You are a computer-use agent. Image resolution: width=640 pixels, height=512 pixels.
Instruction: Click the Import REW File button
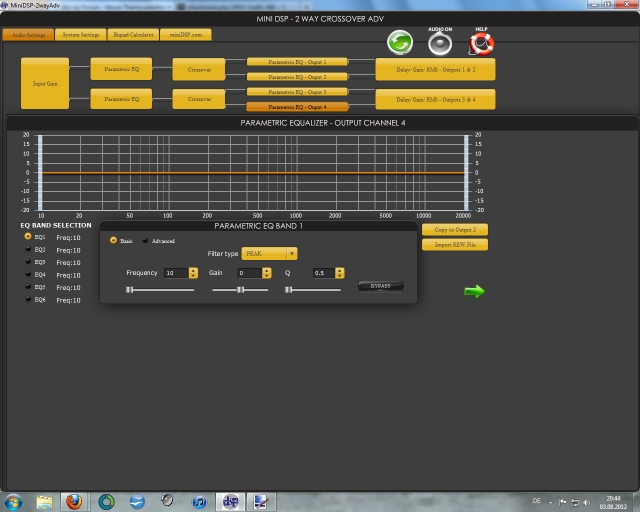(455, 245)
